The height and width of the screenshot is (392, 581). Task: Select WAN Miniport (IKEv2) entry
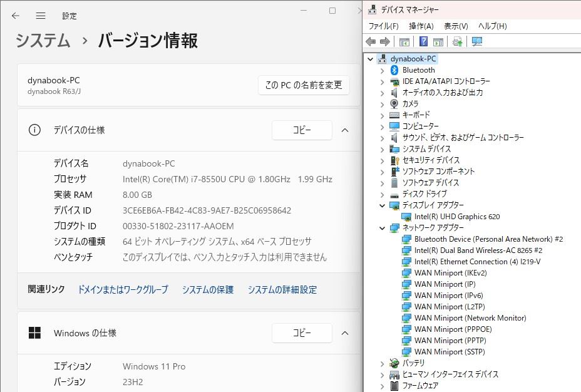(x=450, y=273)
